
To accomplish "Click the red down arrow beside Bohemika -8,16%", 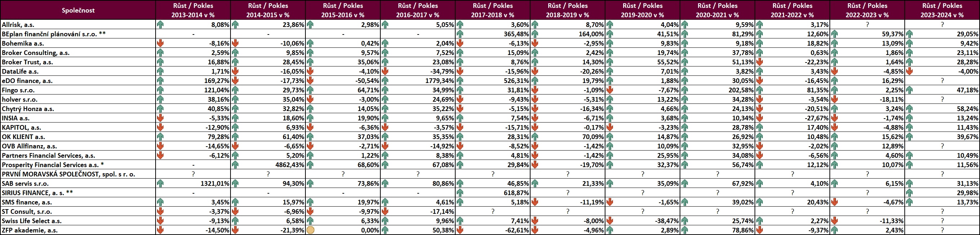I will (x=160, y=43).
